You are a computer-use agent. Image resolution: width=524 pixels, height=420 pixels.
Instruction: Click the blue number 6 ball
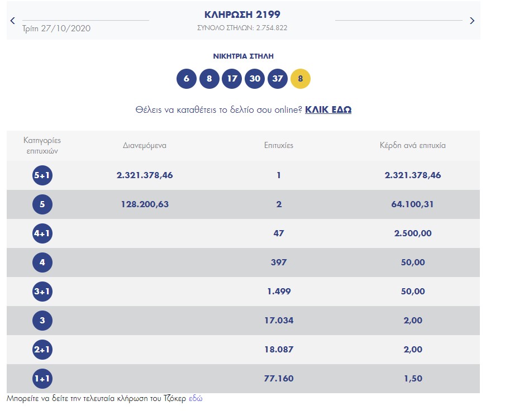point(187,79)
